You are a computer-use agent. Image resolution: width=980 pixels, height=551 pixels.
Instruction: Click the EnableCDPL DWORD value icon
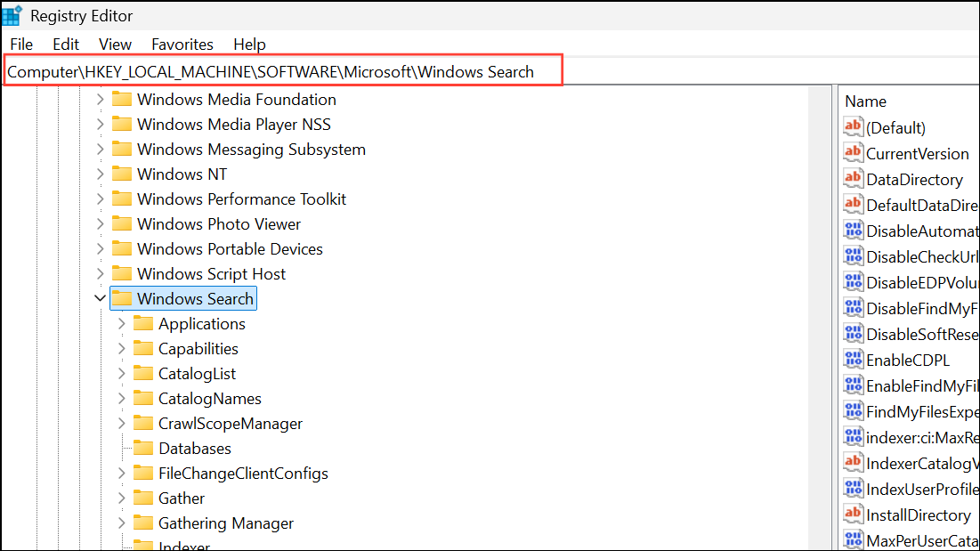[x=853, y=360]
